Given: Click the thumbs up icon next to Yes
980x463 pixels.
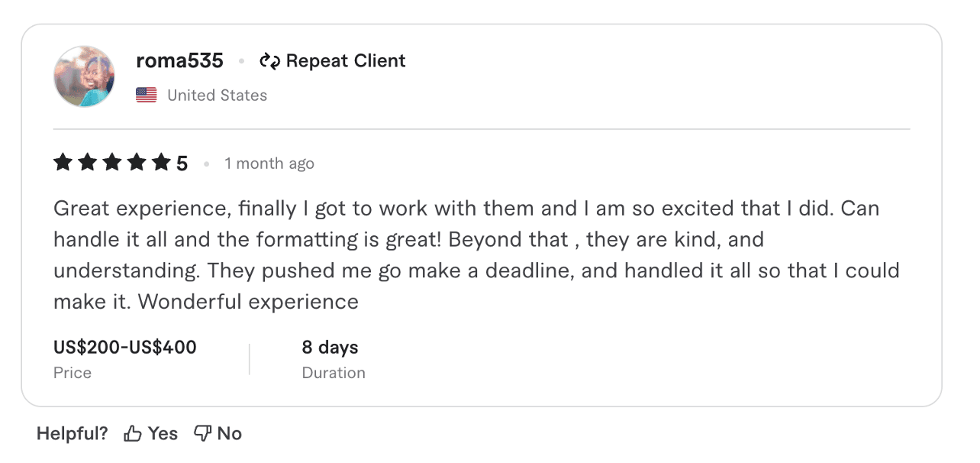Looking at the screenshot, I should [131, 432].
